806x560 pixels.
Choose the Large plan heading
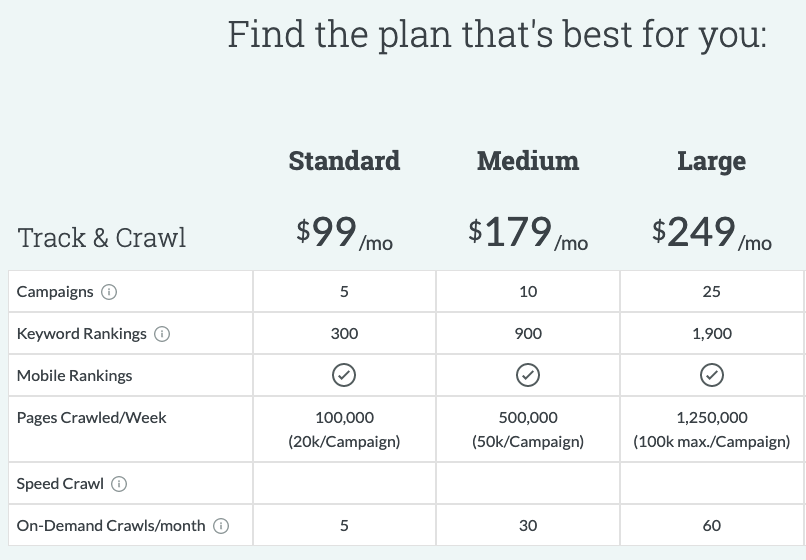pos(711,161)
